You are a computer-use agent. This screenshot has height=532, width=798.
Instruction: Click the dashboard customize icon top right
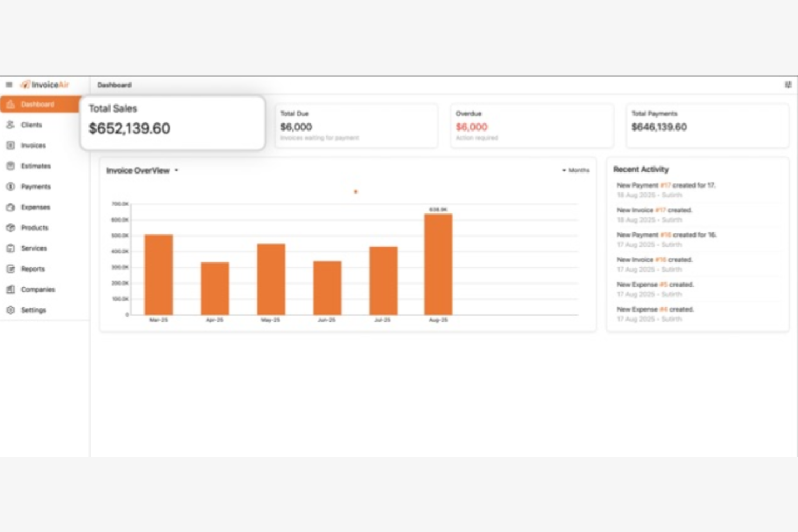tap(788, 85)
